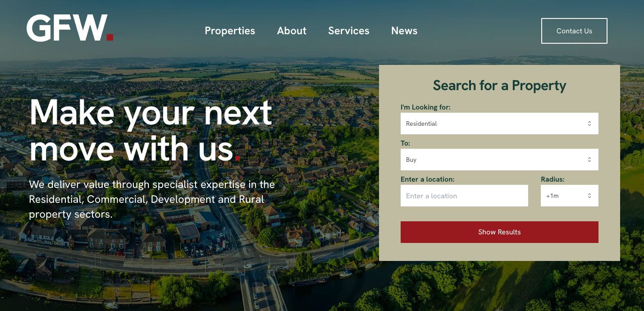The height and width of the screenshot is (311, 644).
Task: Open the Radius +1m dropdown
Action: [570, 196]
